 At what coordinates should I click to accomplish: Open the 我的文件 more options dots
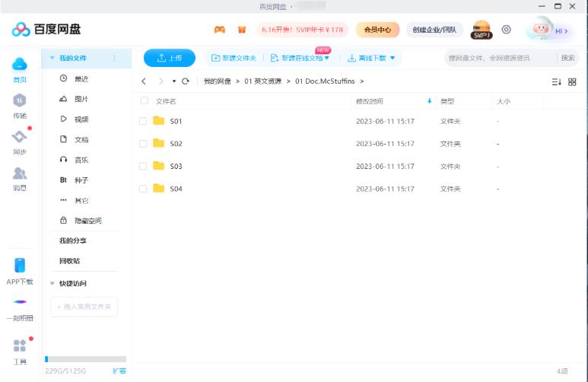[x=114, y=58]
